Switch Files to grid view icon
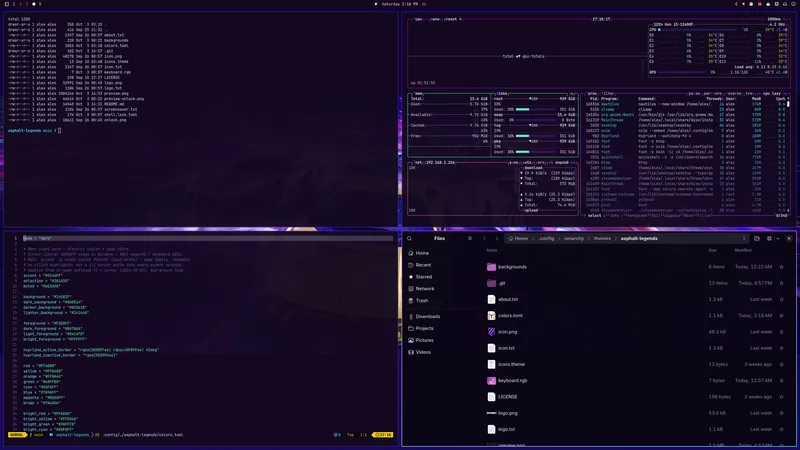 pyautogui.click(x=769, y=238)
